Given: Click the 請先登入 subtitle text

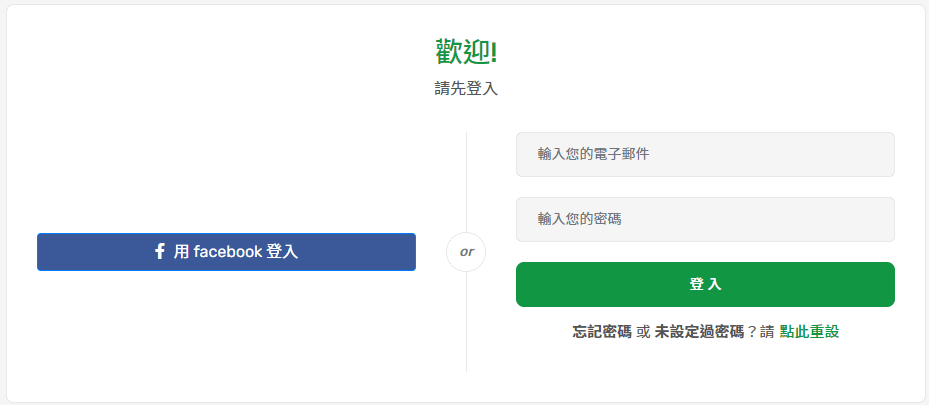Looking at the screenshot, I should [466, 89].
